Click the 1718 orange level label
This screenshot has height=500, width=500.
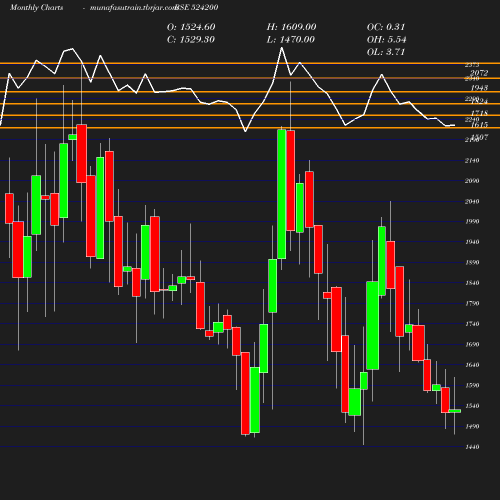point(479,113)
